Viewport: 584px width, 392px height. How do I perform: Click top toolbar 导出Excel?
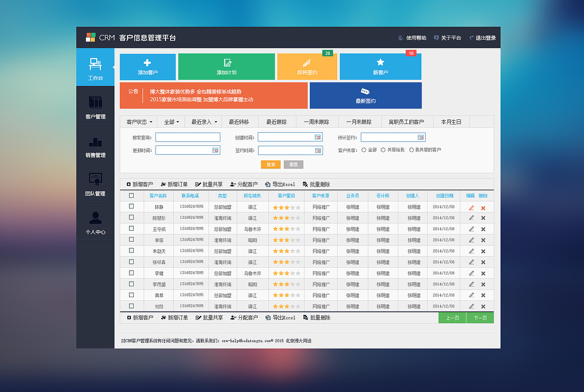pyautogui.click(x=280, y=185)
